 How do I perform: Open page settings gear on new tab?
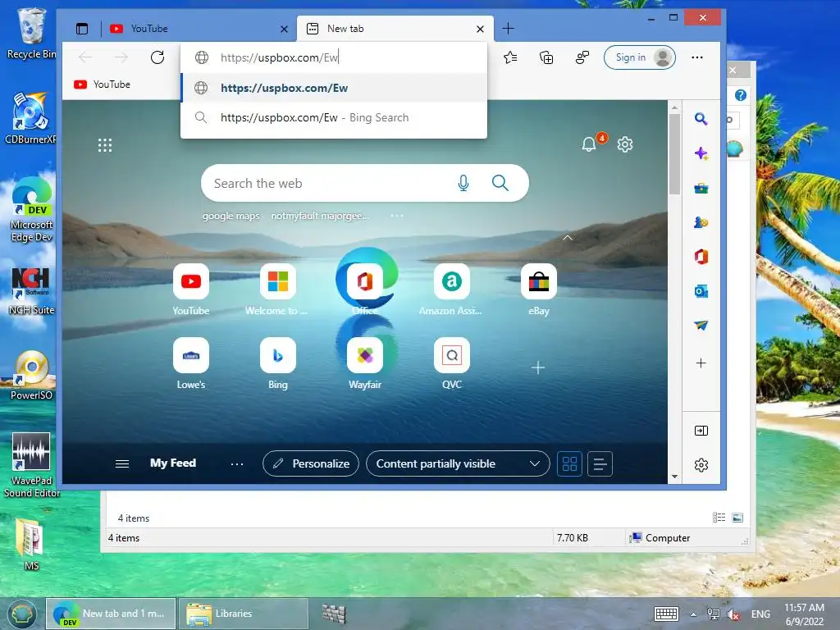coord(624,144)
